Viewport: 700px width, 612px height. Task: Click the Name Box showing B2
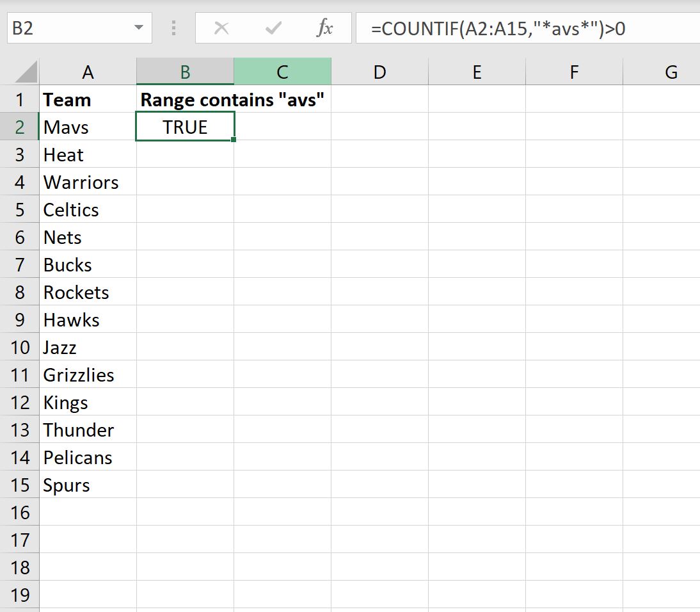pyautogui.click(x=70, y=28)
